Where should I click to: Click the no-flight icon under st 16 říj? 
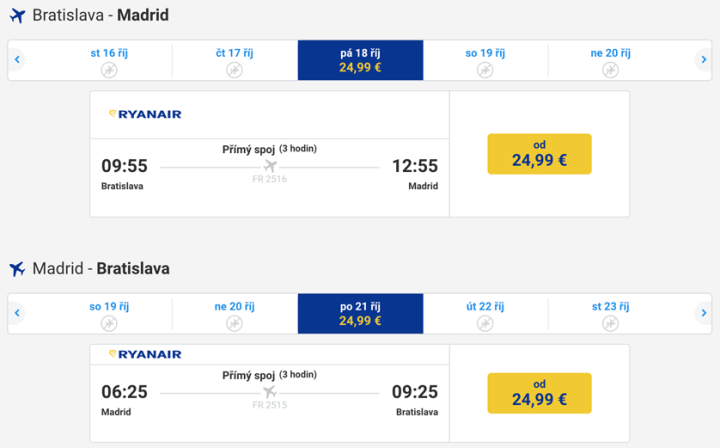[x=109, y=70]
